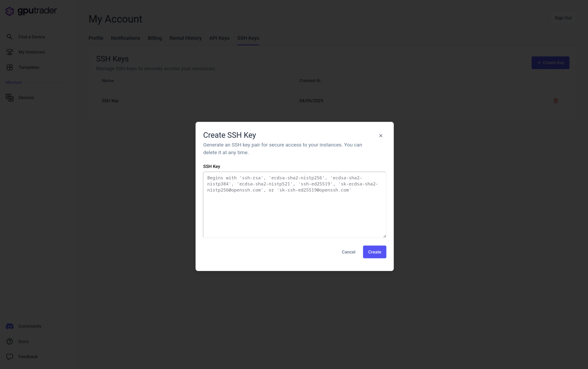The width and height of the screenshot is (588, 369).
Task: Click into the SSH Key text area
Action: [x=294, y=210]
